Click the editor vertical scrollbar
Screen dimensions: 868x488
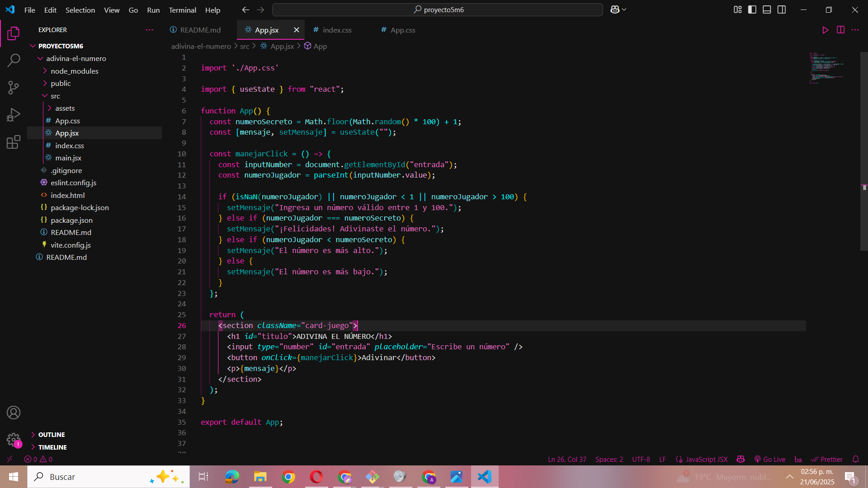tap(864, 151)
